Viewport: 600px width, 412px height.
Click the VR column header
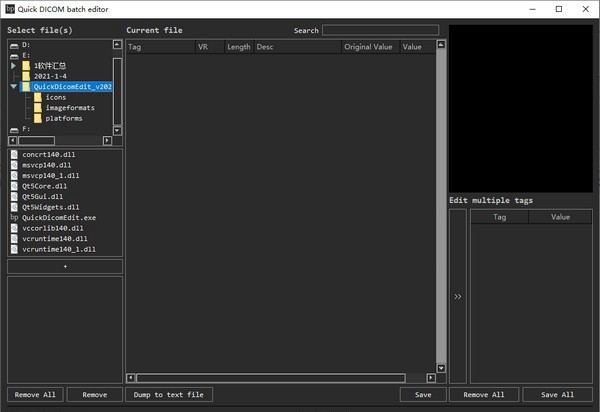click(210, 47)
